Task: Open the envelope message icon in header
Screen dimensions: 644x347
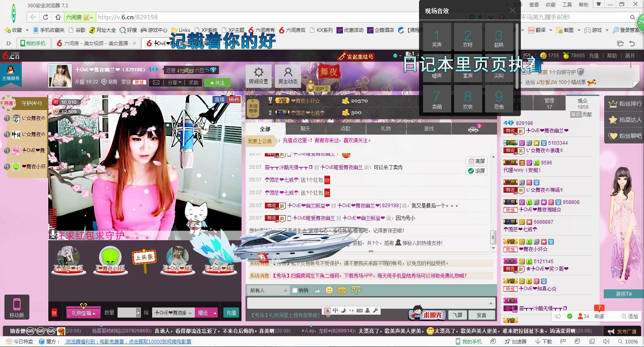Action: point(527,56)
